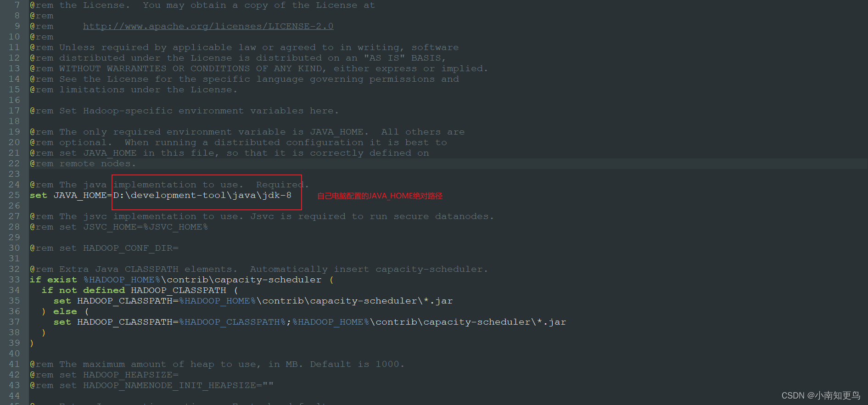868x405 pixels.
Task: Click line 37 HADOOP_CLASSPATH append statement
Action: [x=309, y=322]
